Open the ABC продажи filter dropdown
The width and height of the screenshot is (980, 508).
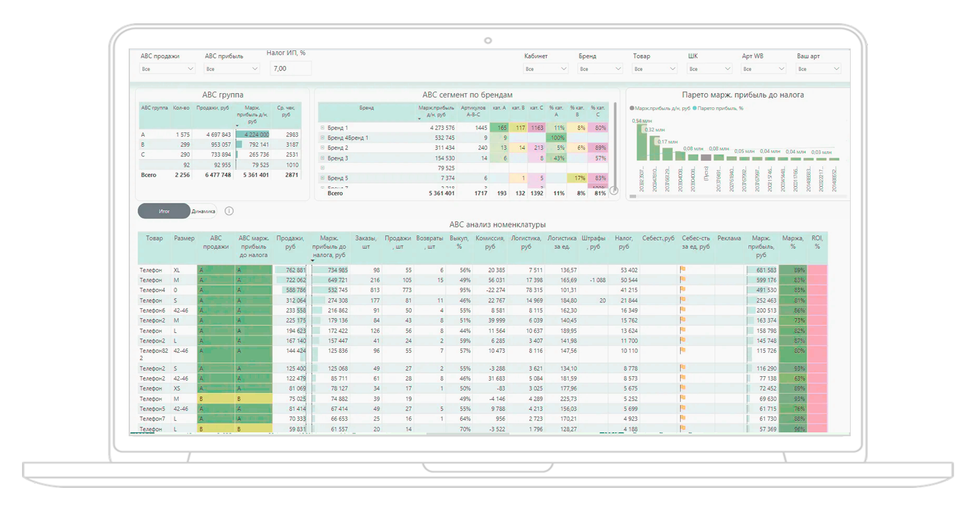[167, 69]
